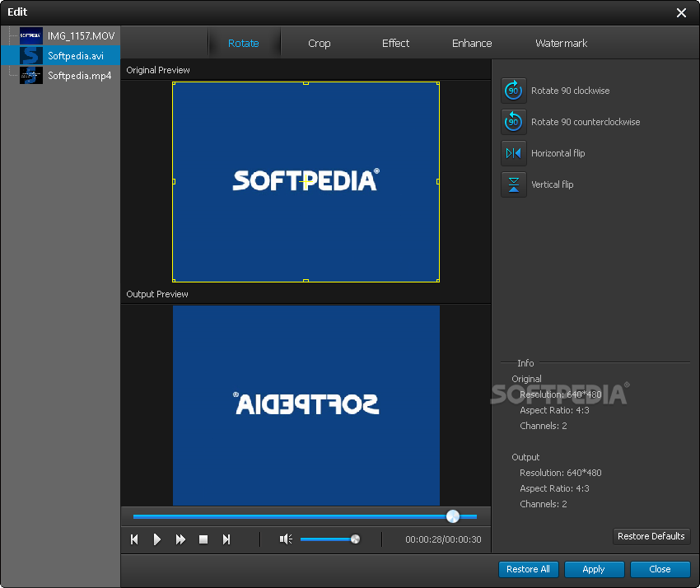This screenshot has height=588, width=700.
Task: Apply the rotation changes
Action: [594, 569]
